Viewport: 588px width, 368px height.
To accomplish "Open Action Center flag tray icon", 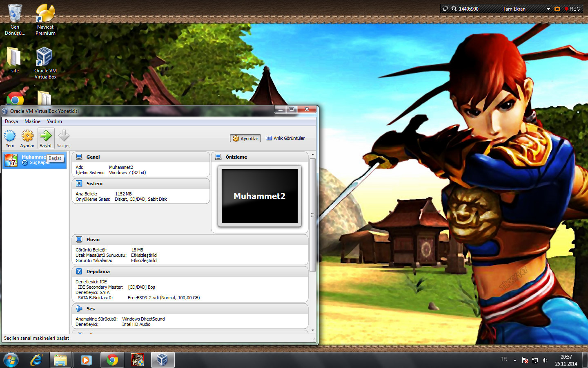I will click(525, 360).
